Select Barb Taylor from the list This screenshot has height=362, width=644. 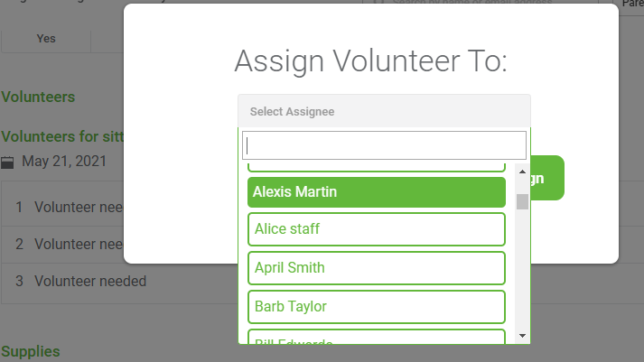point(377,307)
